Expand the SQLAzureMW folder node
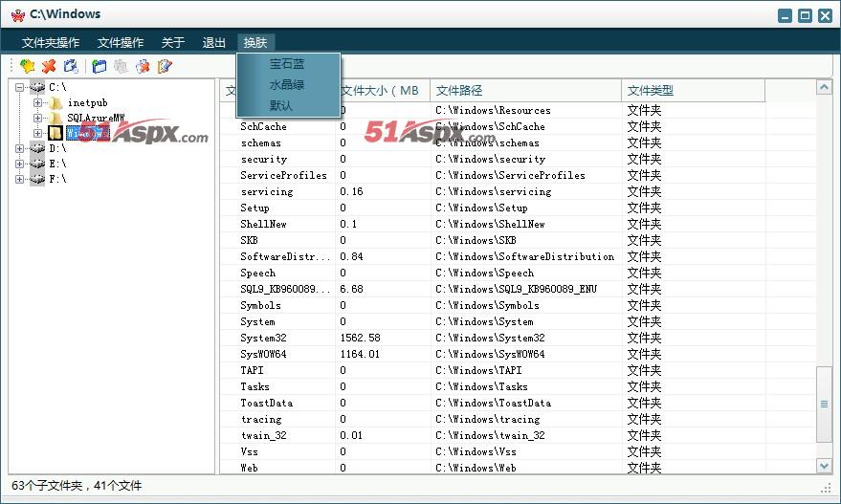The image size is (841, 504). [37, 118]
